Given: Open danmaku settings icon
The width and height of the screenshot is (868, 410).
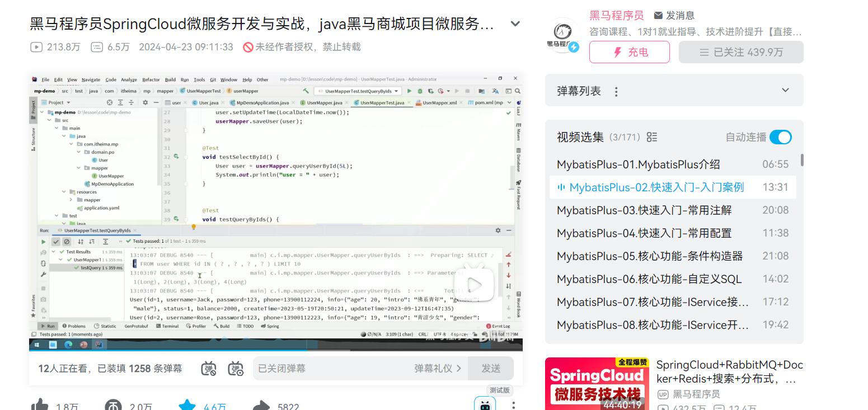Looking at the screenshot, I should click(x=236, y=369).
